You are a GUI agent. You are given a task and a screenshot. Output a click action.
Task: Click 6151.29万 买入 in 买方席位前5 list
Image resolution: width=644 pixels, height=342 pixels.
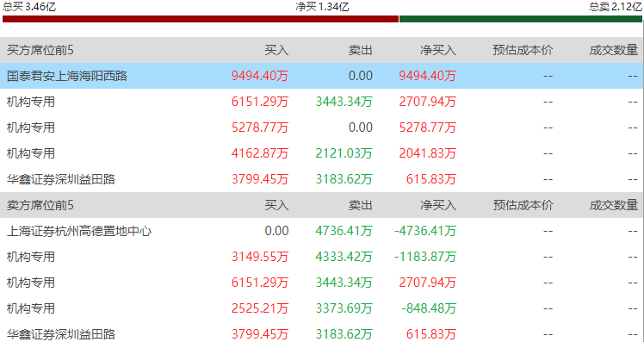pyautogui.click(x=260, y=102)
